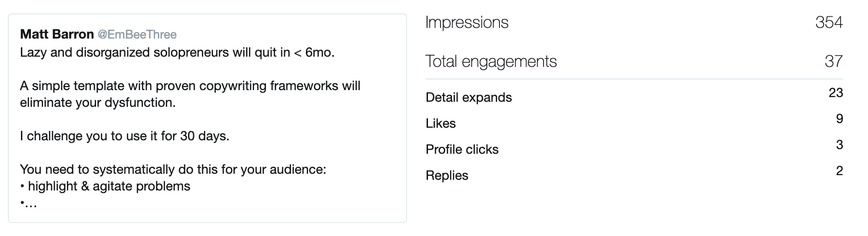
Task: Click the truncated ellipsis bullet in tweet
Action: [x=28, y=203]
